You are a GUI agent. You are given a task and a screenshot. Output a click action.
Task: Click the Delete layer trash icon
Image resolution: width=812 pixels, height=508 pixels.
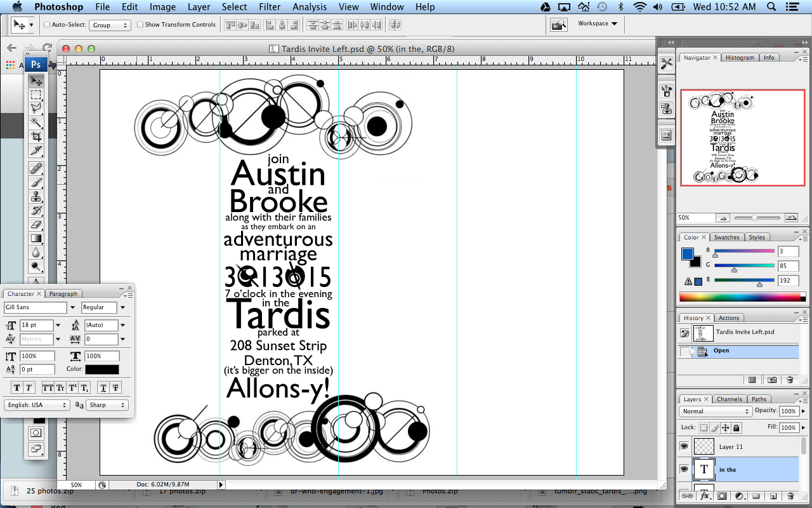click(790, 496)
